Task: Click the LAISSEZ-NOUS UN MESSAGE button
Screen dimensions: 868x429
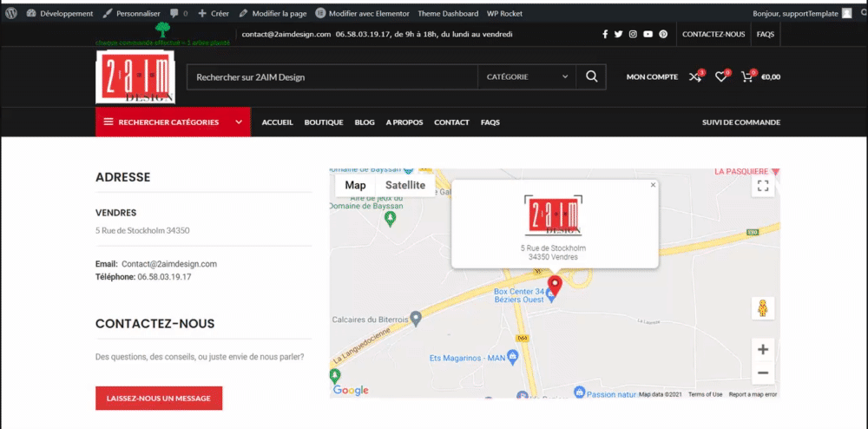Action: [159, 398]
